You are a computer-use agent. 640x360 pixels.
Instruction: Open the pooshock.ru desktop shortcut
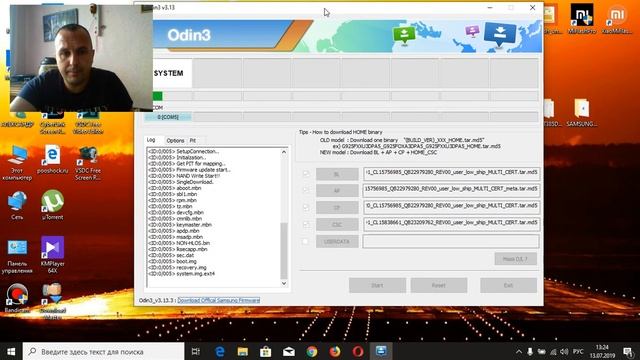(52, 160)
